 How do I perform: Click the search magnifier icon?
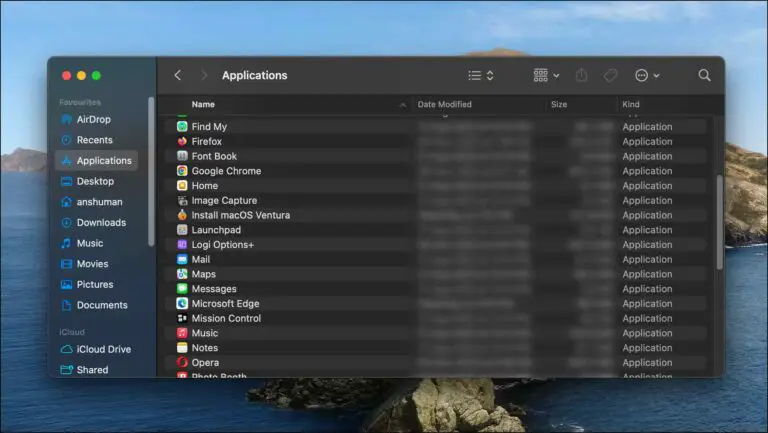click(704, 76)
